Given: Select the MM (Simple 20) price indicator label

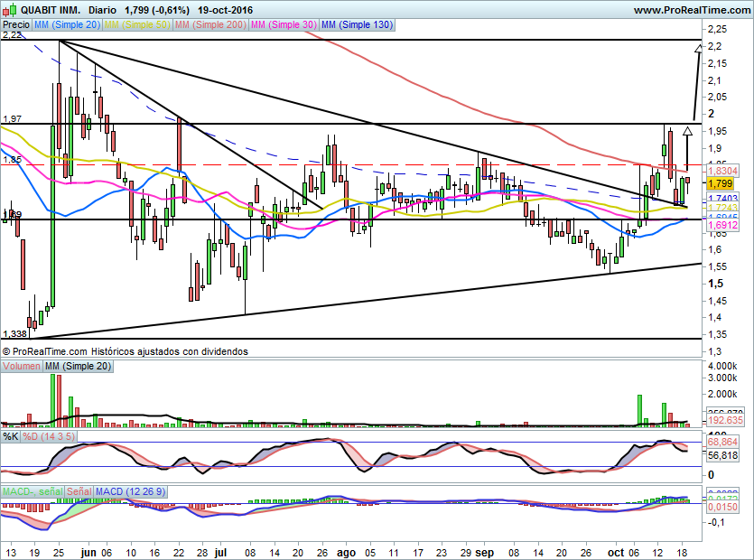Looking at the screenshot, I should coord(67,25).
